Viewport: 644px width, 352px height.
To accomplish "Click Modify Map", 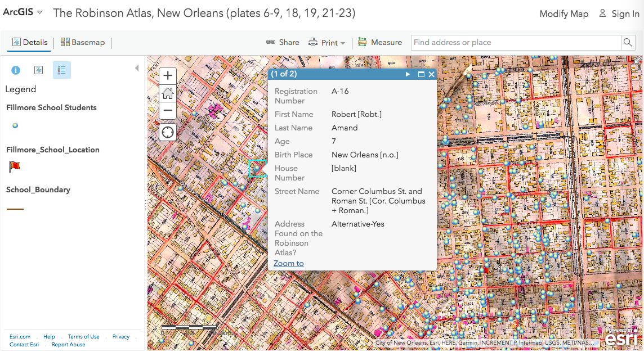I will point(563,14).
